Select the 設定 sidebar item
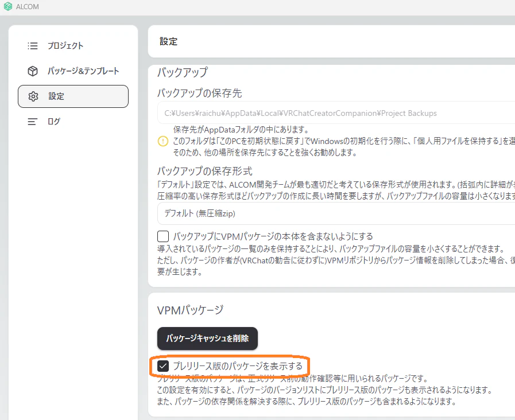This screenshot has height=420, width=515. click(x=73, y=96)
